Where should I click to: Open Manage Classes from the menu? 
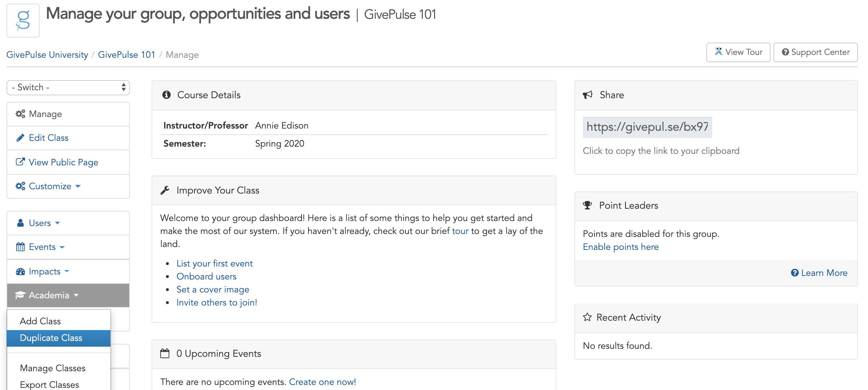pyautogui.click(x=59, y=368)
